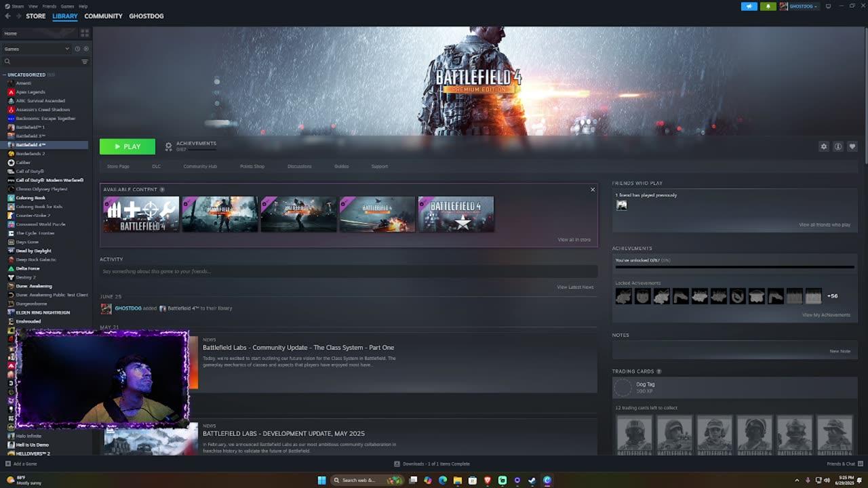868x488 pixels.
Task: Click the +56 more achievements indicator
Action: pos(832,296)
